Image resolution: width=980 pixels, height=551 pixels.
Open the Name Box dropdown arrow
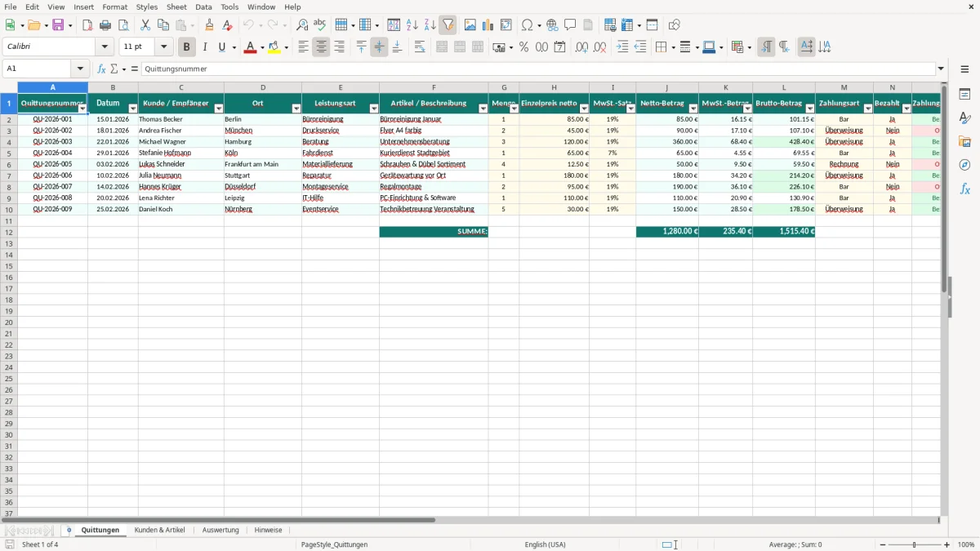tap(80, 69)
